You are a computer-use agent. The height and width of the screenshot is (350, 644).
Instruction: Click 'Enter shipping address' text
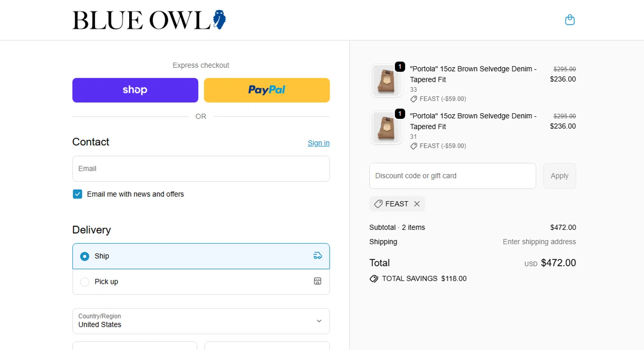[x=539, y=242]
